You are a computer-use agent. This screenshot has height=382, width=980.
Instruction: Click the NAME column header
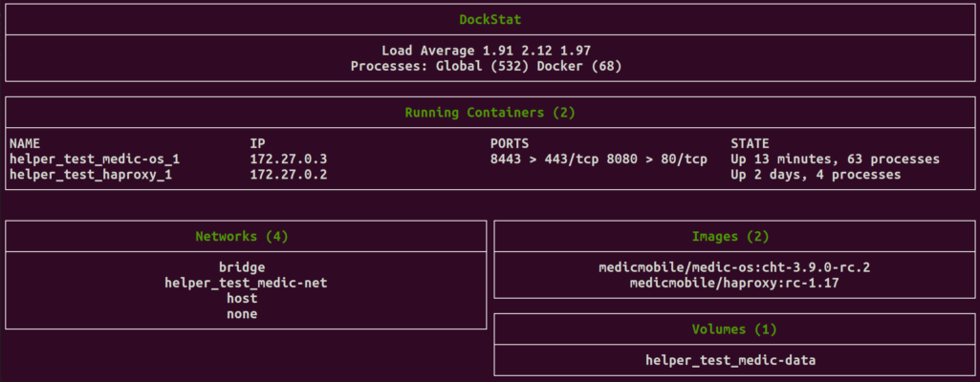pos(24,143)
